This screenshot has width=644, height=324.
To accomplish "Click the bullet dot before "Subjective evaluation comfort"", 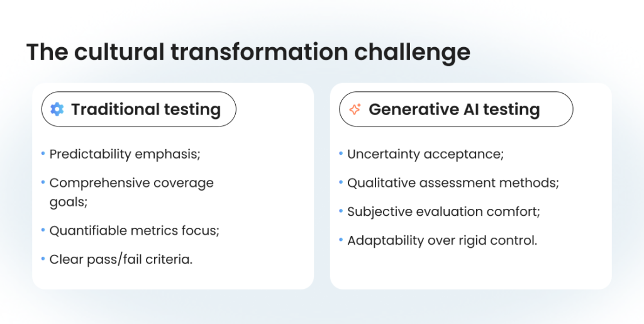I will [x=340, y=211].
